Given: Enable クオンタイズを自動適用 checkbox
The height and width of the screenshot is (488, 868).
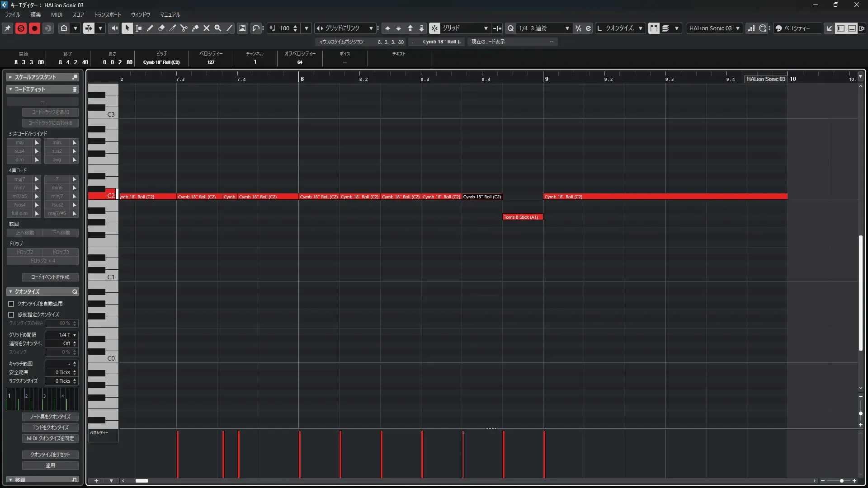Looking at the screenshot, I should point(11,304).
